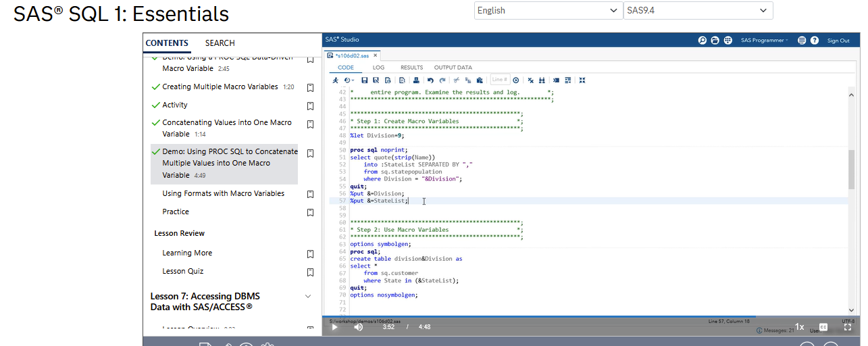The image size is (868, 346).
Task: Click the Sign Out link
Action: [838, 41]
